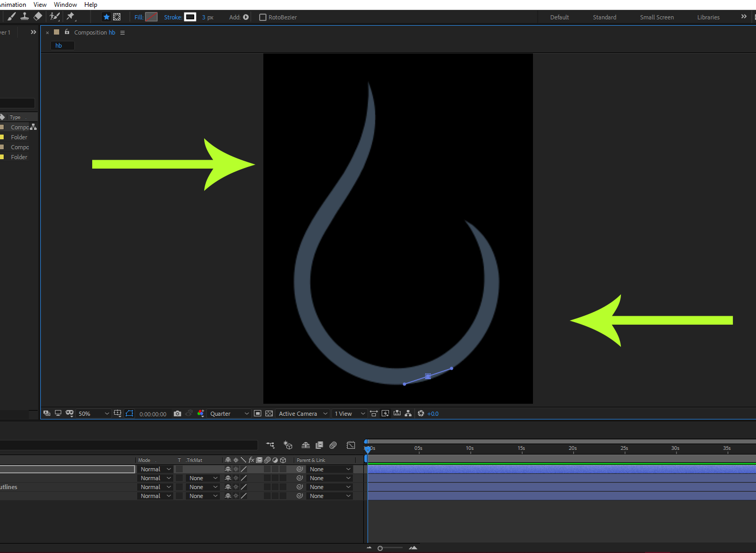Select the Brush tool

click(x=12, y=17)
